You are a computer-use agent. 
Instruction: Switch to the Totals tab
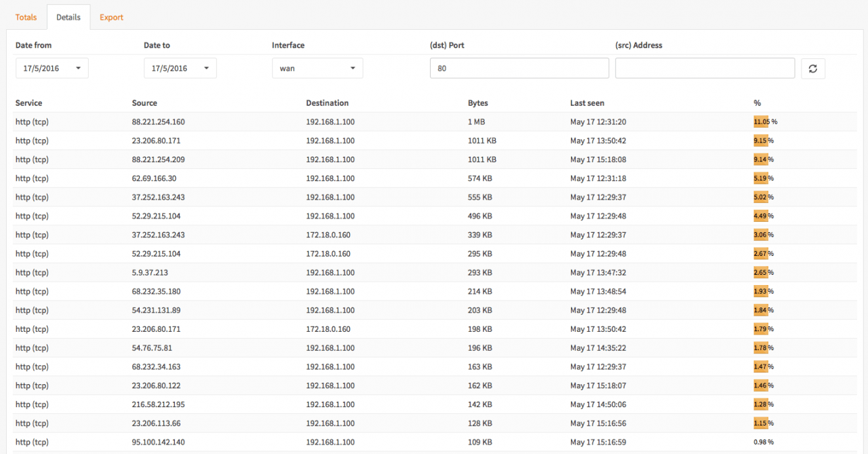26,17
